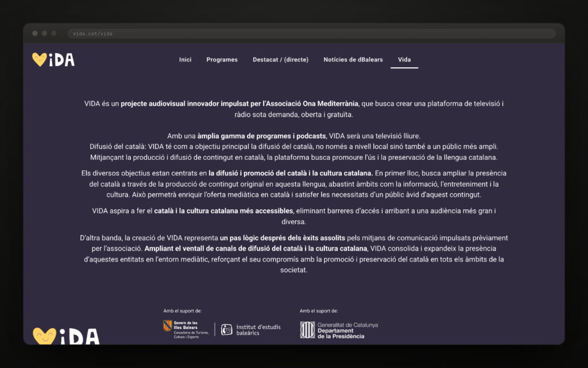Click first "Amb el suport de:" label
Screen dimensions: 588x368
point(182,311)
